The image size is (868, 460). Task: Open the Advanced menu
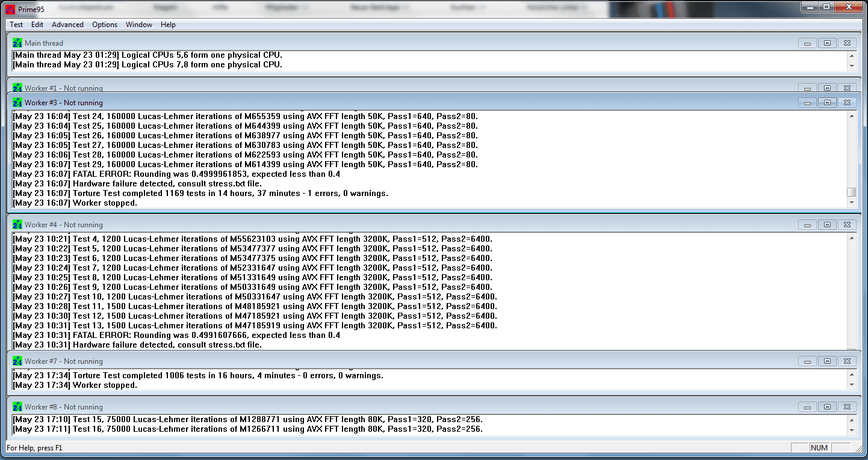tap(67, 25)
